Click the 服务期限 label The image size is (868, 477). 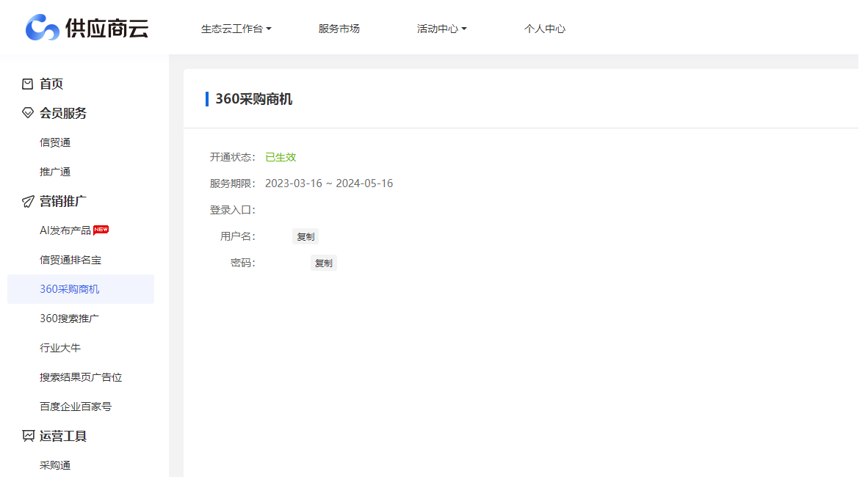pos(232,183)
